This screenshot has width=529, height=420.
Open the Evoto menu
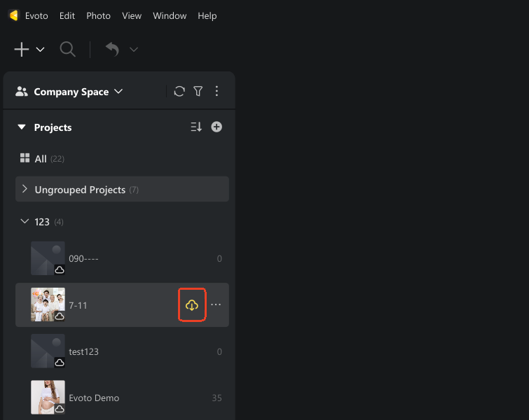pos(36,16)
